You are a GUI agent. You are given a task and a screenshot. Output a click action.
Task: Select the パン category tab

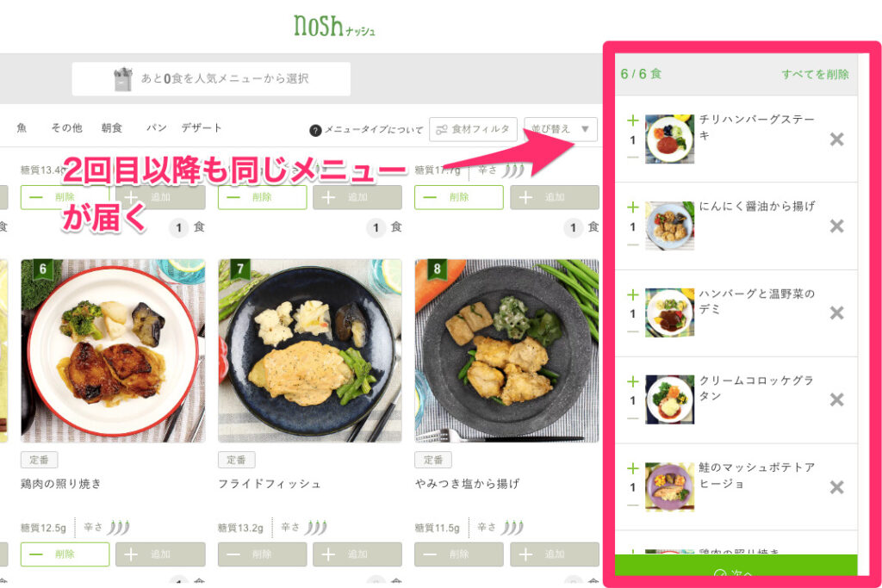156,128
